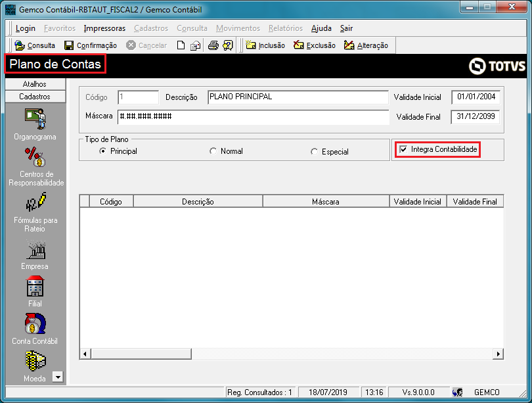
Task: Click the time 13:16 in status bar
Action: pos(374,392)
